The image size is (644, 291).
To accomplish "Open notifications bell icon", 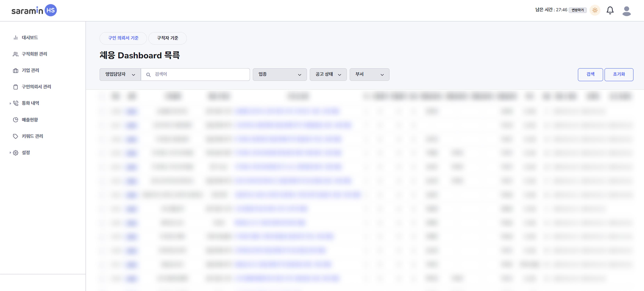I will (610, 10).
